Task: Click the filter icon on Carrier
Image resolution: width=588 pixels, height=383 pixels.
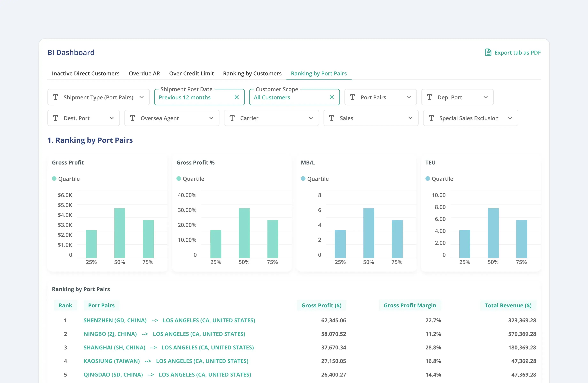Action: pos(232,118)
